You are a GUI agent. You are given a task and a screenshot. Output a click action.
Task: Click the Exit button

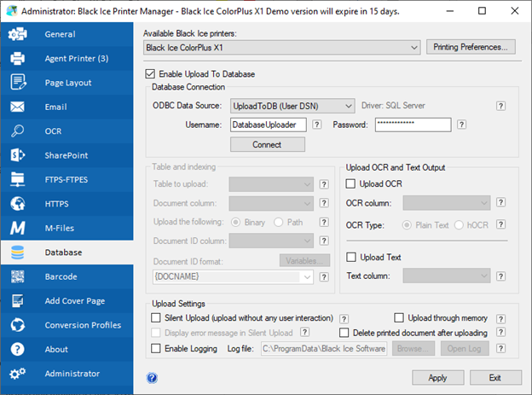pyautogui.click(x=495, y=378)
